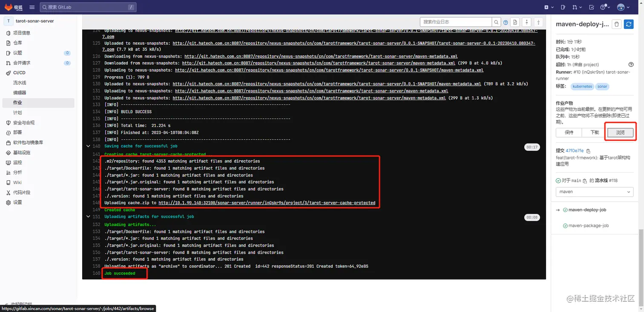Screen dimensions: 644x312
Task: Click log line number 137
Action: coord(96,133)
